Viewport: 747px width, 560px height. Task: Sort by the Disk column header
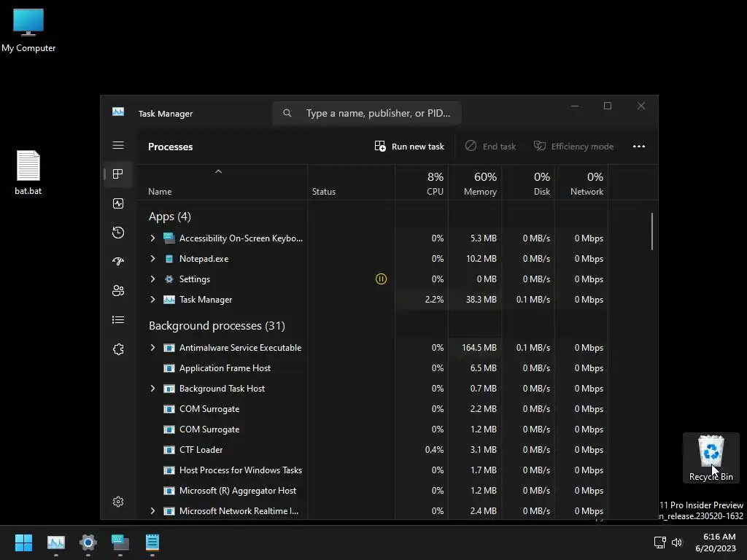528,183
